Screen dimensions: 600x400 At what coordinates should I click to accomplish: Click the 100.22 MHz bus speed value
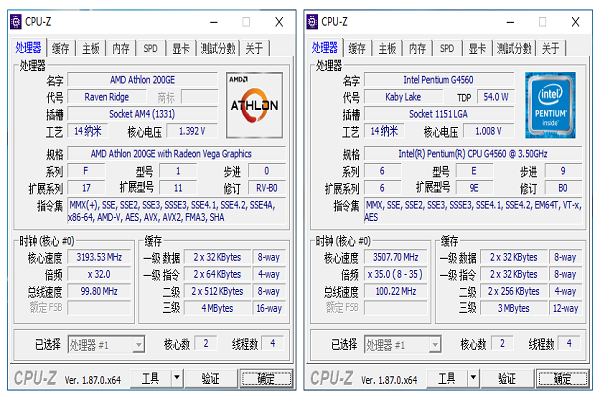[396, 291]
